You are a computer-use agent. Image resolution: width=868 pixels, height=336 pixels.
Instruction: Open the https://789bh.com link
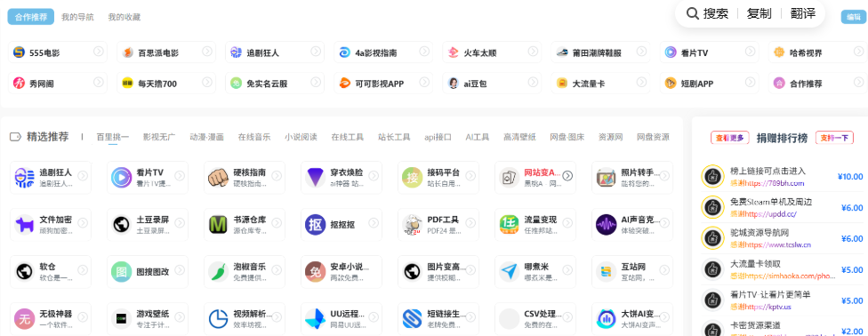(x=775, y=183)
